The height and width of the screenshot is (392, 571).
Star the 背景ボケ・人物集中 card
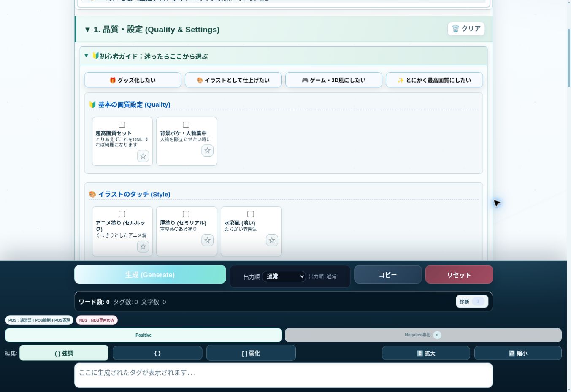click(207, 150)
